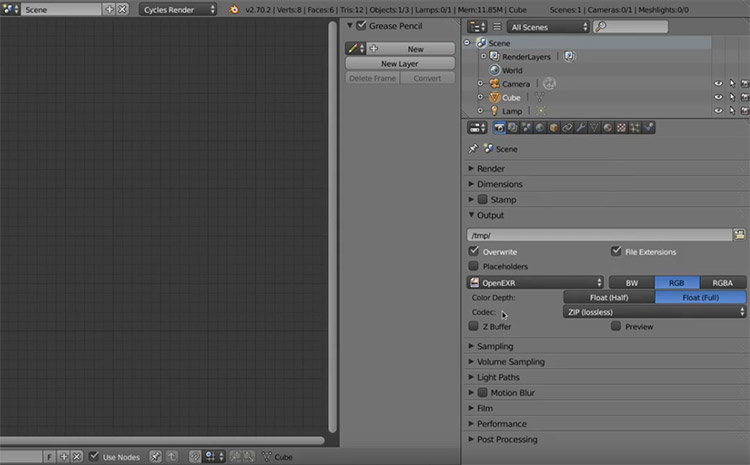Image resolution: width=750 pixels, height=465 pixels.
Task: Open the World properties tab icon
Action: tap(540, 128)
